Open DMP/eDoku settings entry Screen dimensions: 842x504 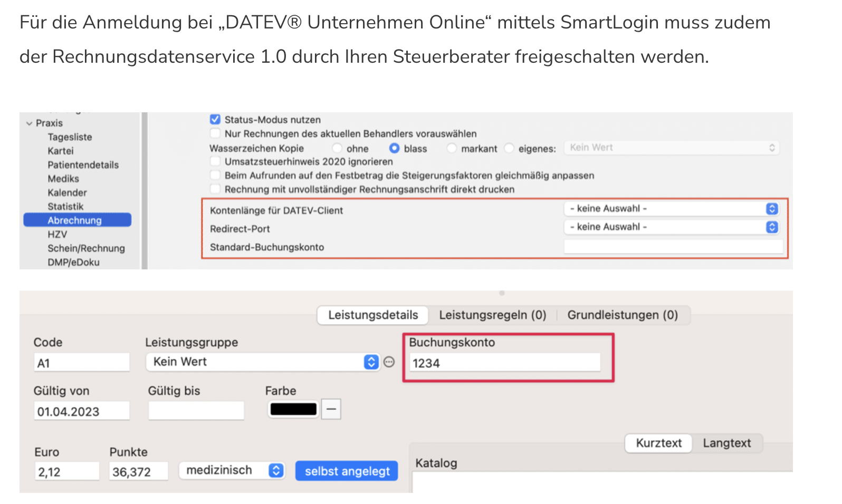click(73, 262)
